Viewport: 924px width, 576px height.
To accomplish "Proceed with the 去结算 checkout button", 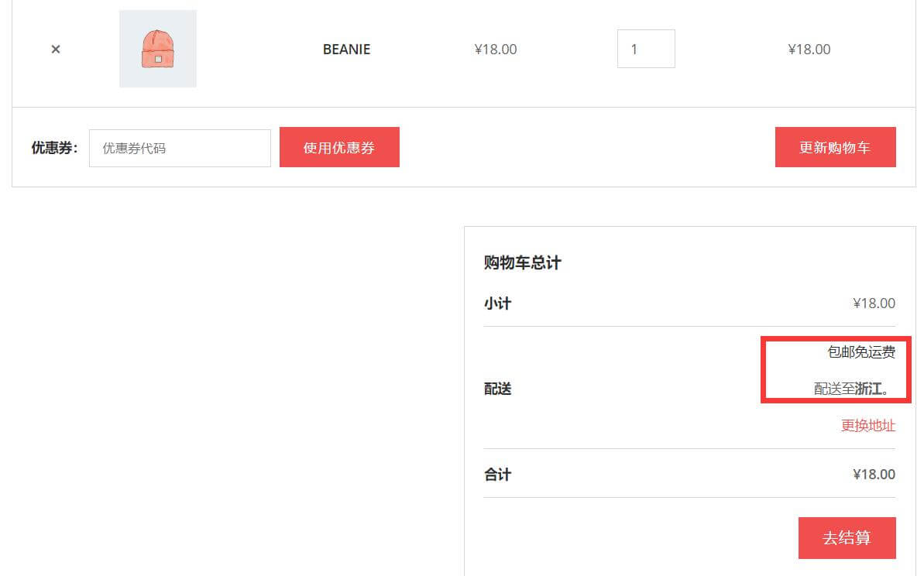I will pos(847,538).
